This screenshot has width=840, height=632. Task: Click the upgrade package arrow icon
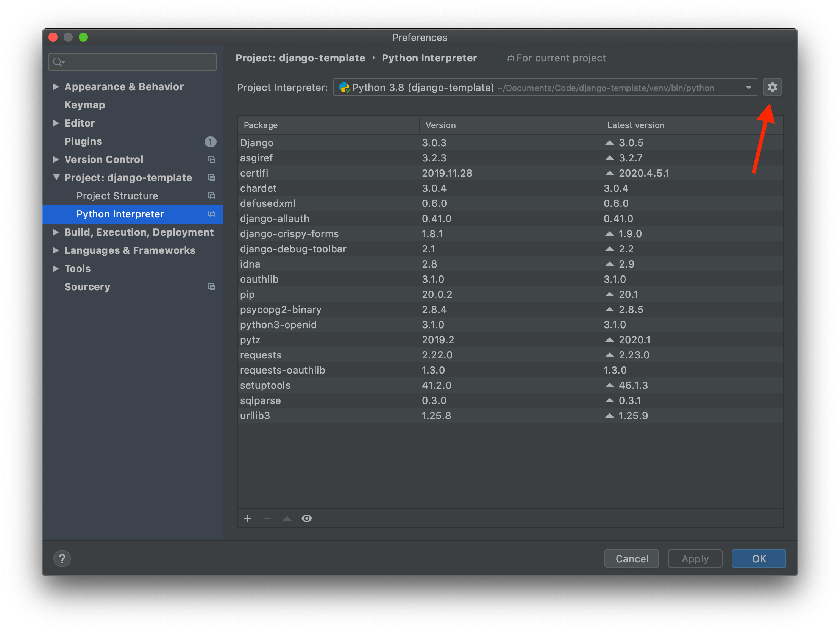click(x=287, y=518)
